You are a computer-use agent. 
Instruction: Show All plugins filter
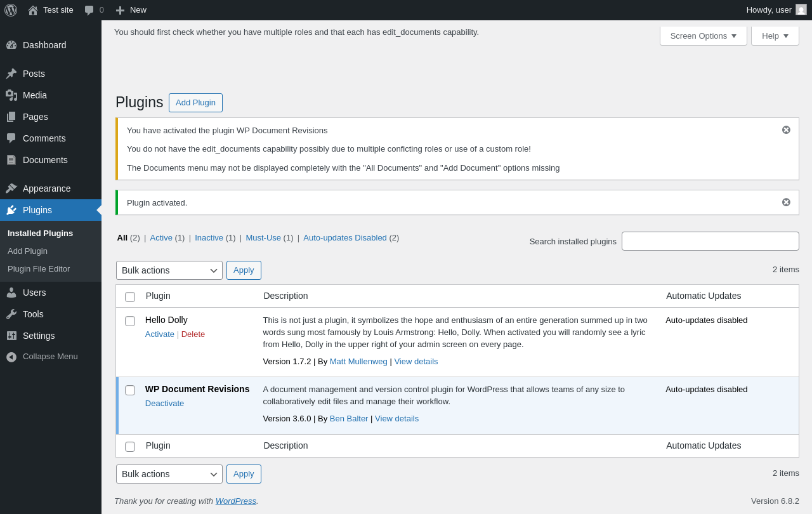pos(122,238)
